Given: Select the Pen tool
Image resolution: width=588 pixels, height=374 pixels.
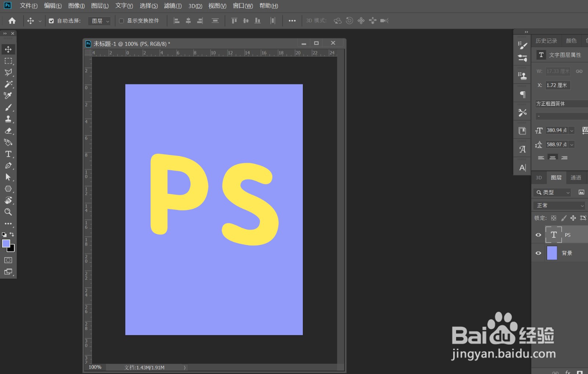Looking at the screenshot, I should 8,166.
